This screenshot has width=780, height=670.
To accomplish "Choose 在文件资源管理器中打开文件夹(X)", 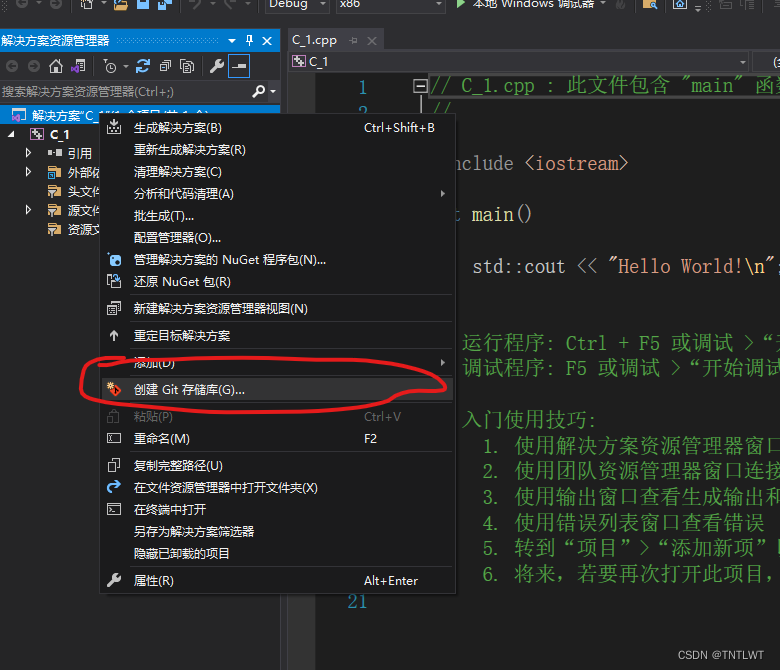I will click(x=278, y=487).
